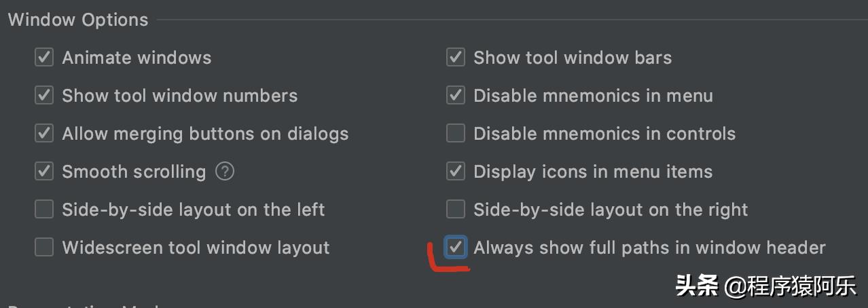
Task: Click the Window Options section header
Action: pos(78,20)
